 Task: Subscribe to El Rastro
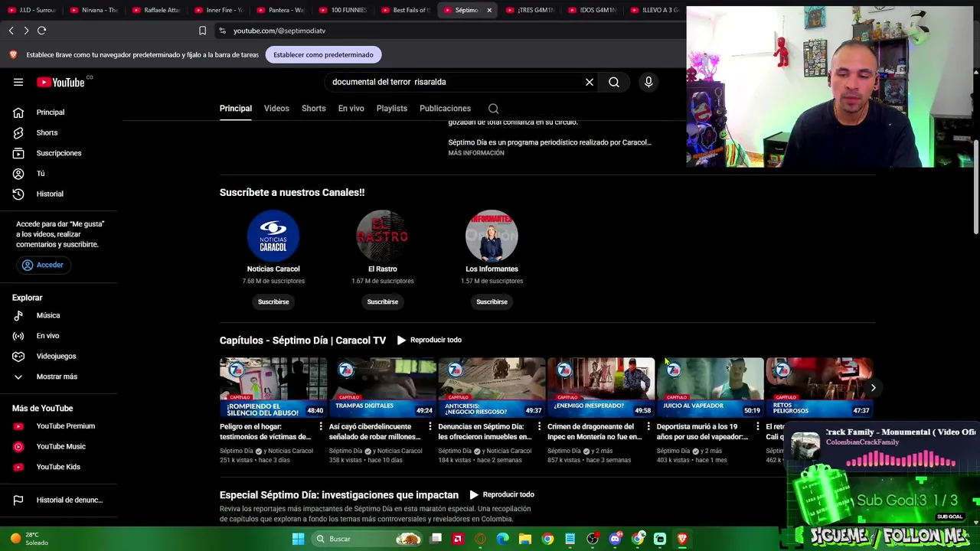[383, 302]
